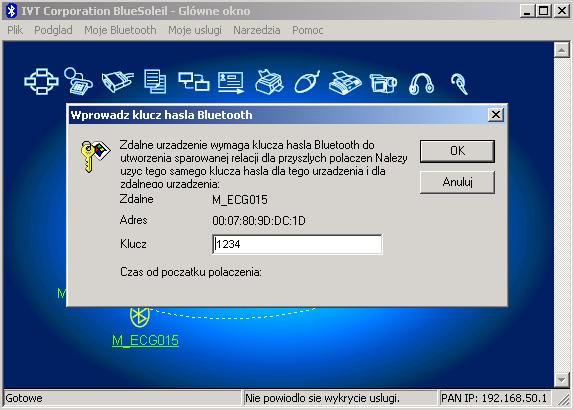Open the Object Push business card icon
This screenshot has height=410, width=573.
click(x=231, y=82)
